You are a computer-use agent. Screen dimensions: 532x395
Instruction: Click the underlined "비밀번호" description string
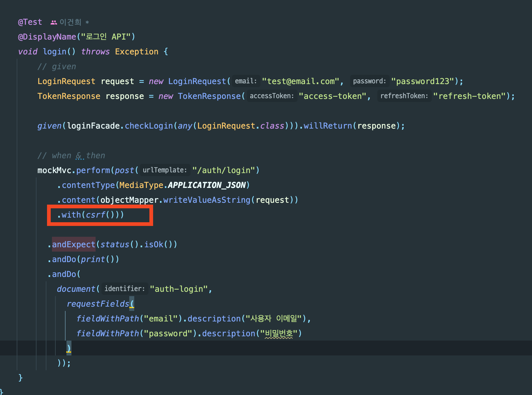point(279,333)
